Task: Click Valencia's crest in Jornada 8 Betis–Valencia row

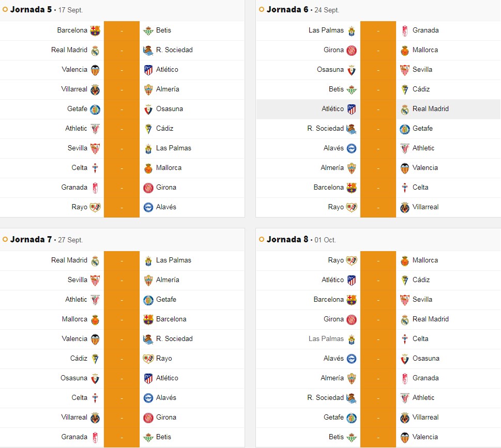Action: tap(405, 437)
